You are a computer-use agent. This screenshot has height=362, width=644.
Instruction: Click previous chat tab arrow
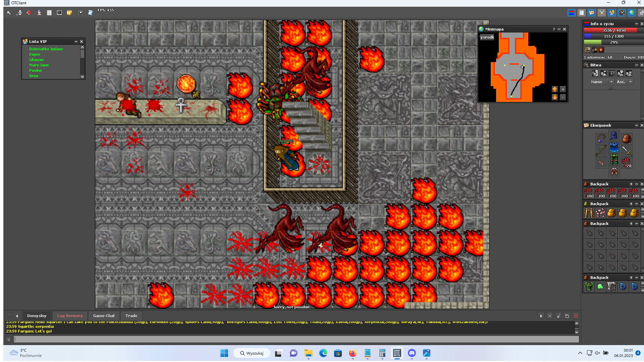(x=17, y=316)
